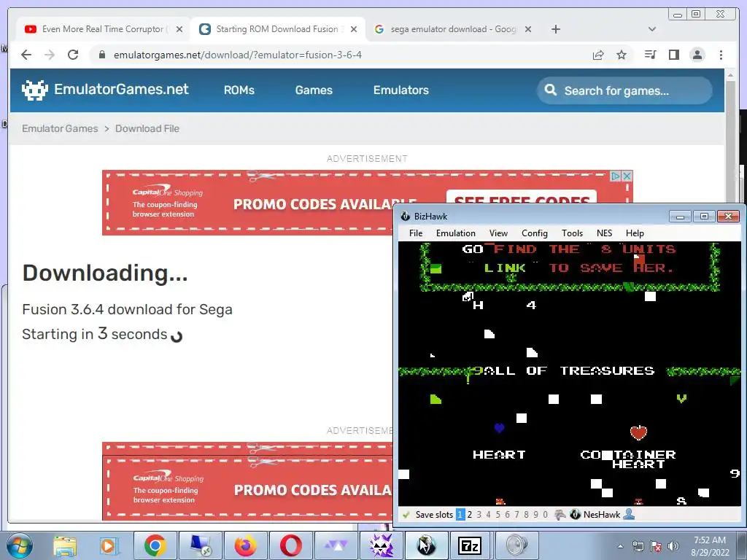Viewport: 747px width, 560px height.
Task: Click the AdChoices icon on top ad
Action: pyautogui.click(x=616, y=176)
